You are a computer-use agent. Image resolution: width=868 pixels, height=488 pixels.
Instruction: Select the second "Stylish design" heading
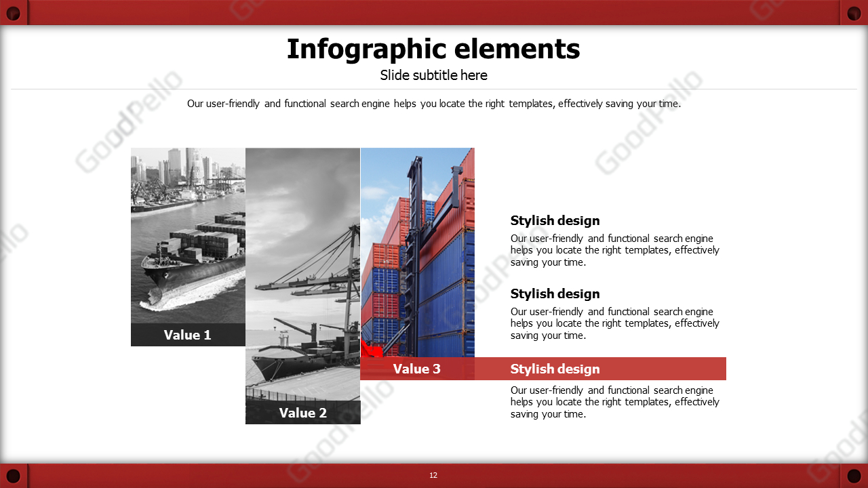[x=555, y=293]
